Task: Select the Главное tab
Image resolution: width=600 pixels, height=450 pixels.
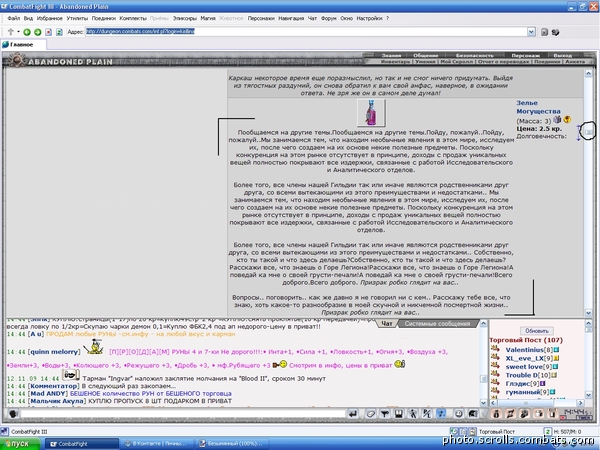Action: (x=22, y=45)
